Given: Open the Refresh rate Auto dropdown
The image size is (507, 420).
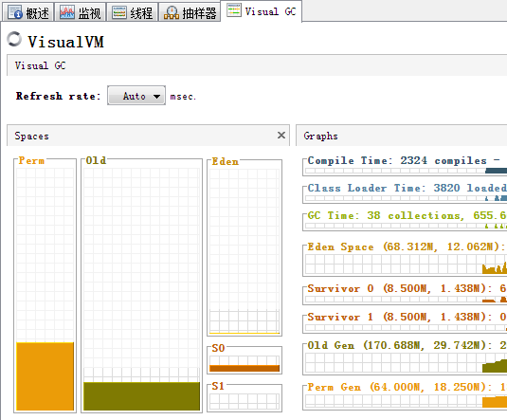Looking at the screenshot, I should (136, 96).
